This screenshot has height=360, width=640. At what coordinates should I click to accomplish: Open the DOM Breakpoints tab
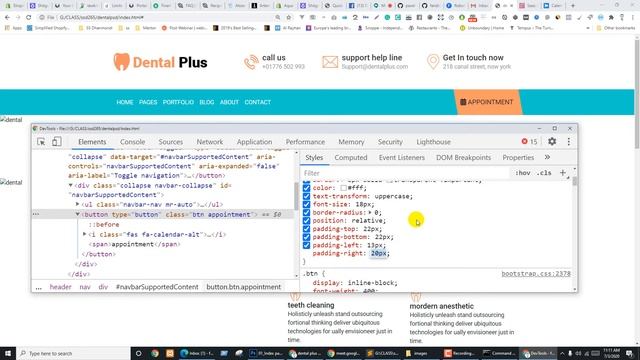(463, 157)
